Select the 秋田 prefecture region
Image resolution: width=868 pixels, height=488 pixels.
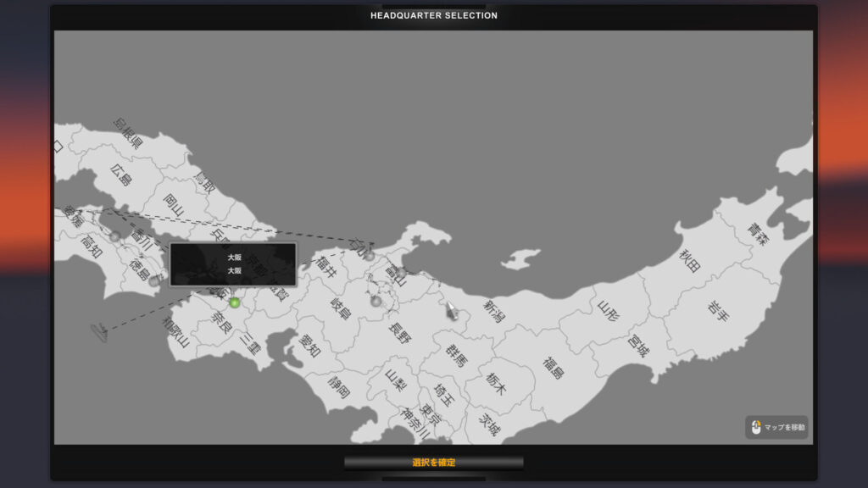pos(690,260)
